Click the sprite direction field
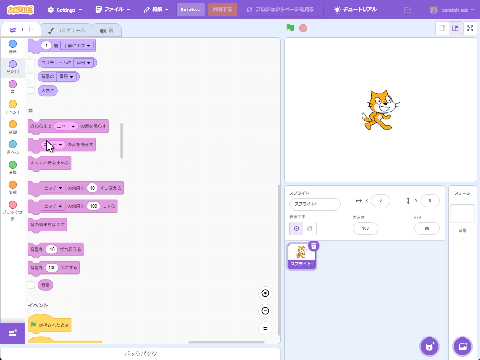Screen dimensions: 480x360 click(x=427, y=229)
